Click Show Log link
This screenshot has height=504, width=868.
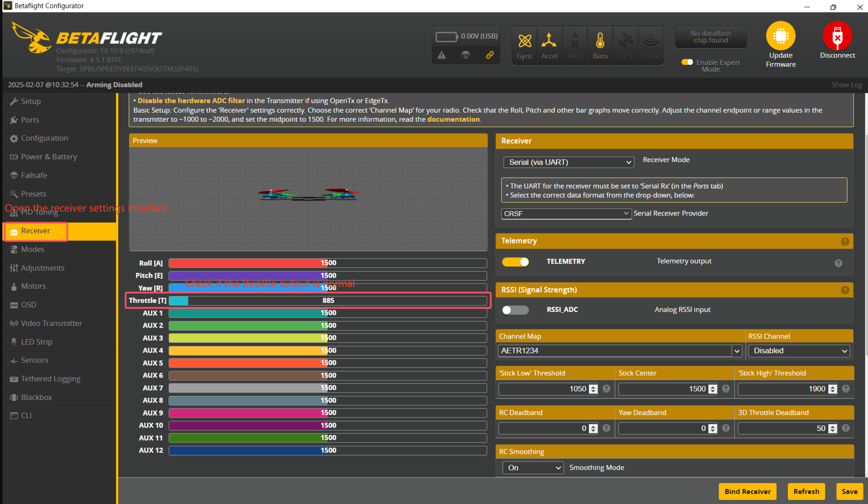point(846,85)
